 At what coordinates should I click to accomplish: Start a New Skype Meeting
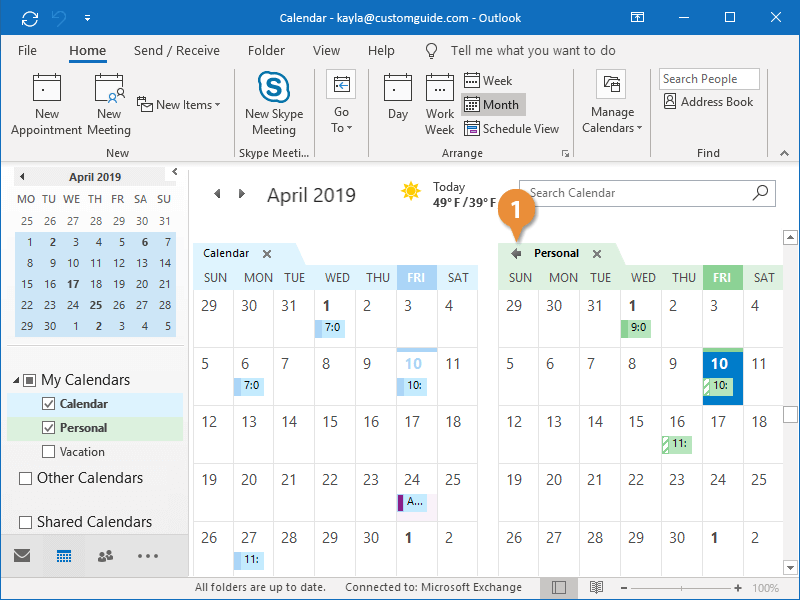point(274,105)
